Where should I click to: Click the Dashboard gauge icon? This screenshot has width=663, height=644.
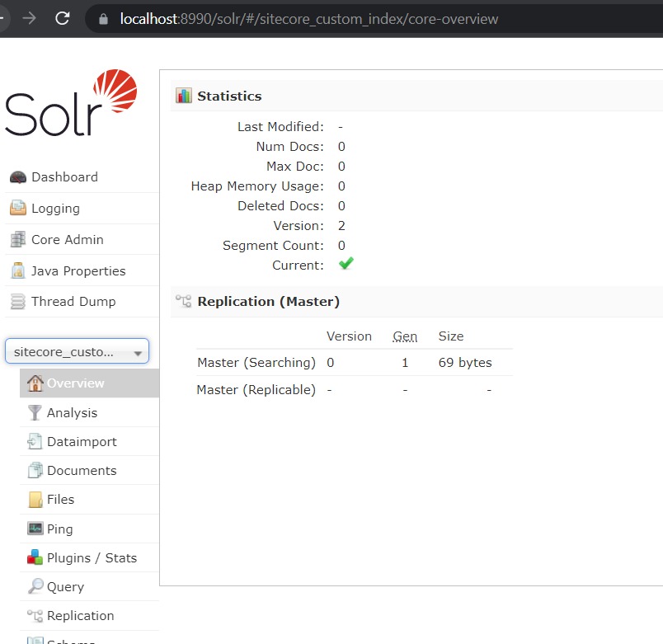coord(18,177)
